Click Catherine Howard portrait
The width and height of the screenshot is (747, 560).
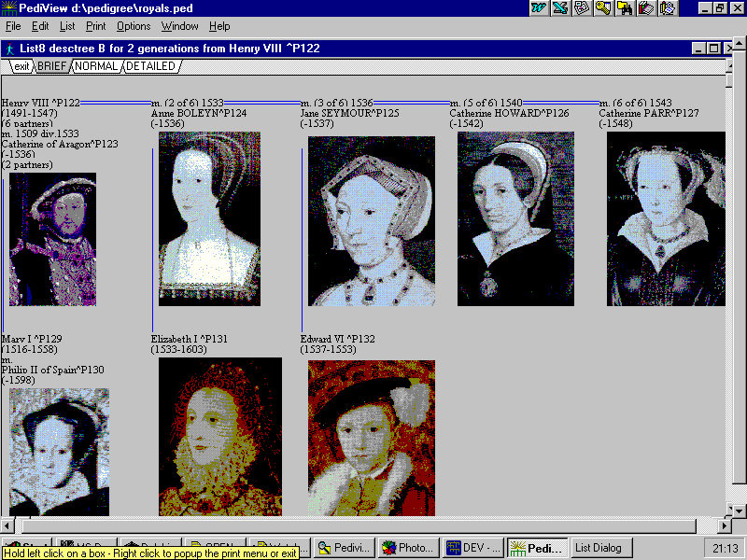[516, 218]
